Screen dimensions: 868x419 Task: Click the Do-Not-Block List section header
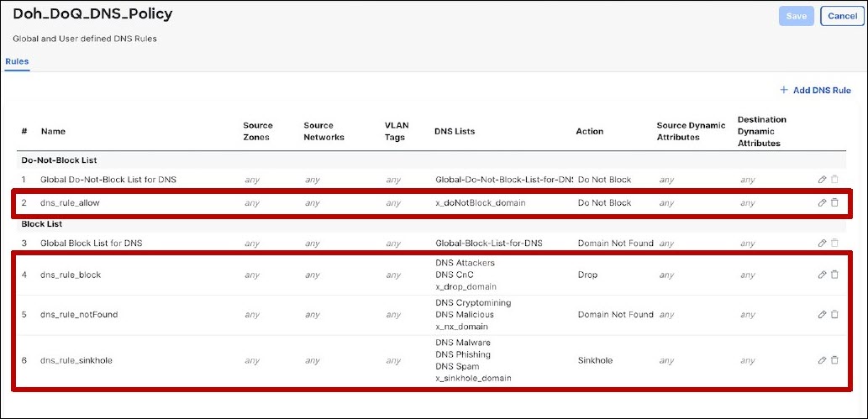tap(59, 160)
